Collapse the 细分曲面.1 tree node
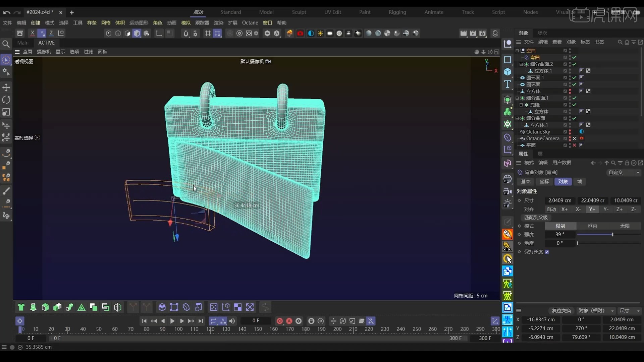The image size is (644, 362). point(517,98)
